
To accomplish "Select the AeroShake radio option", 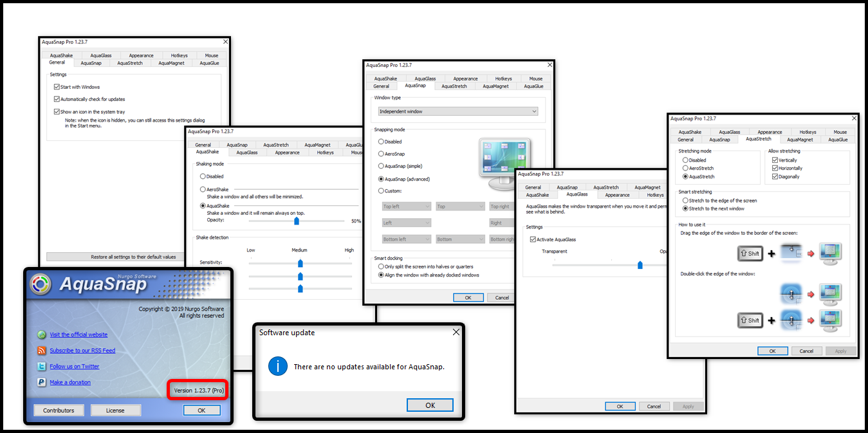I will 203,190.
